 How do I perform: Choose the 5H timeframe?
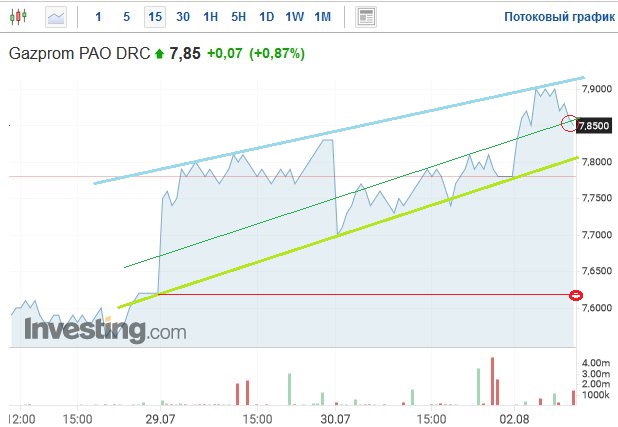click(238, 17)
